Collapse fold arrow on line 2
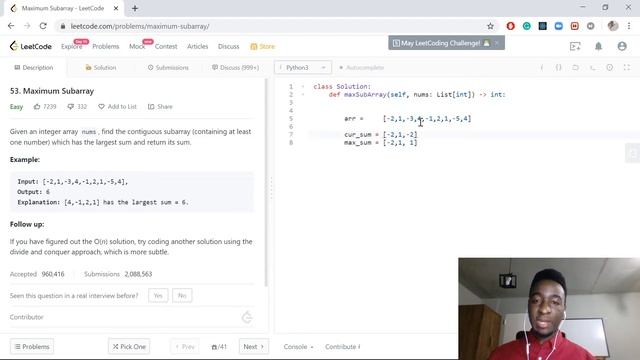The height and width of the screenshot is (360, 640). [x=303, y=94]
